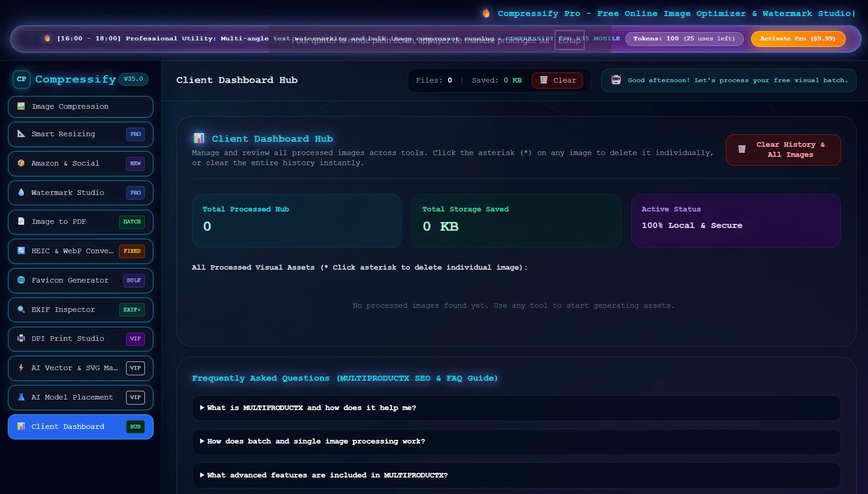Open Smart Resizing from the sidebar

coord(81,134)
